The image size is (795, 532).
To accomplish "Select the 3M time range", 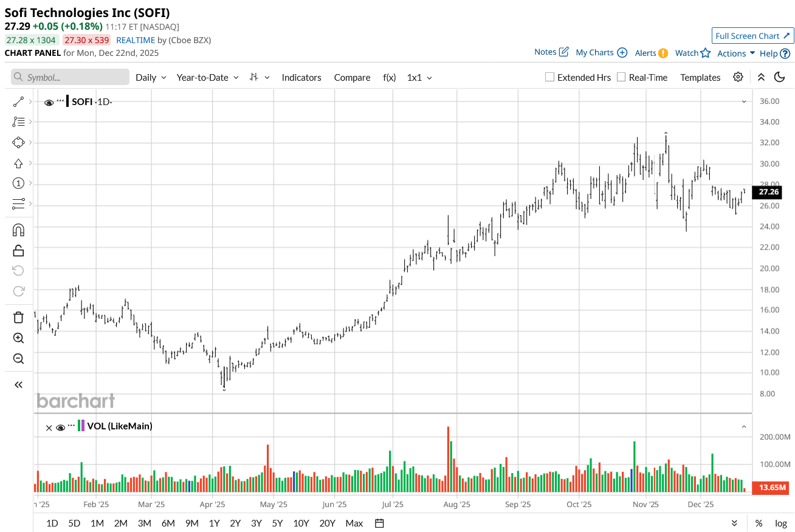I will [144, 523].
